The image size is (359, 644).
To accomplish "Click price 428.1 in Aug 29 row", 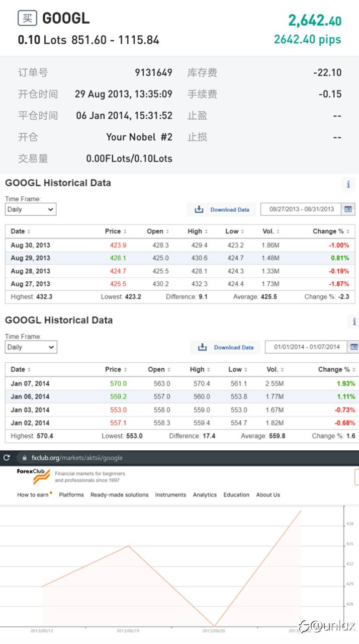I will [118, 258].
